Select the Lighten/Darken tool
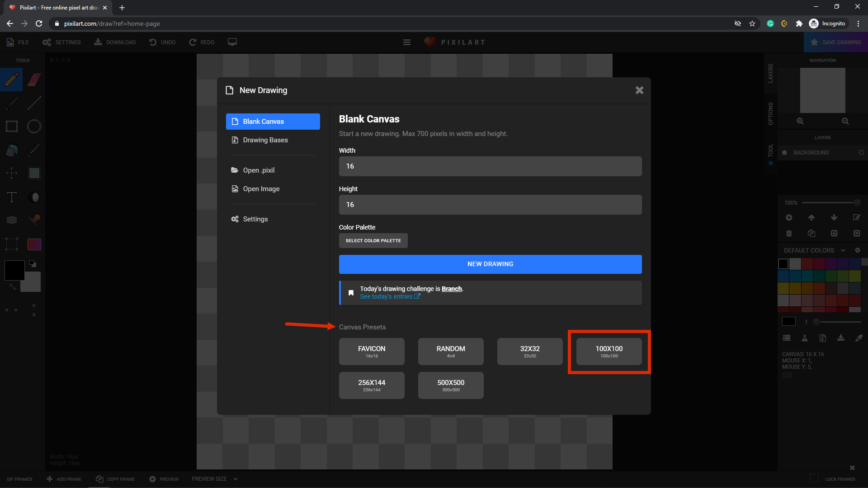This screenshot has width=868, height=488. (34, 197)
